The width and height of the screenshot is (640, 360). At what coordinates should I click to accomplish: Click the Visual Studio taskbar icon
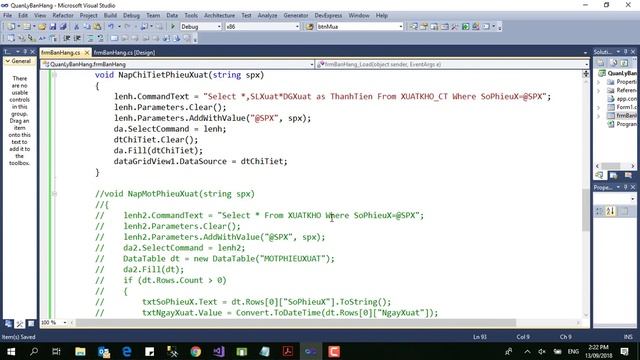click(x=219, y=351)
